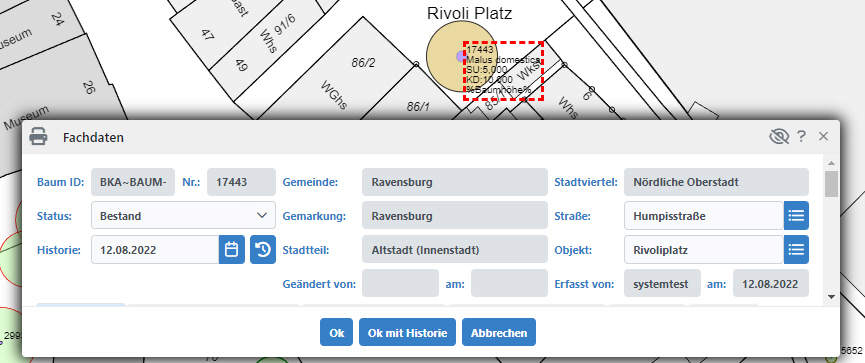Click the Abbrechen button
The image size is (865, 363).
point(499,332)
